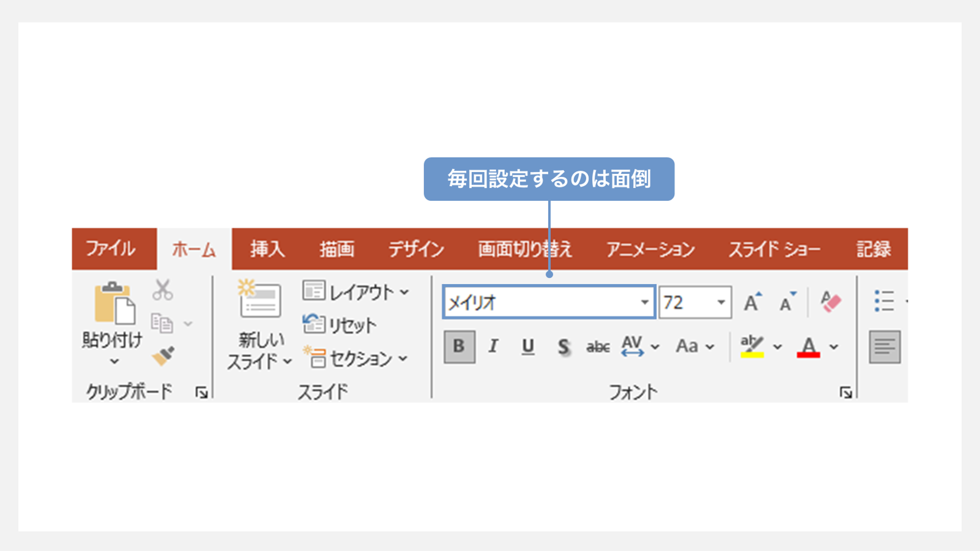The width and height of the screenshot is (980, 551).
Task: Expand the Copy options arrow
Action: tap(188, 324)
